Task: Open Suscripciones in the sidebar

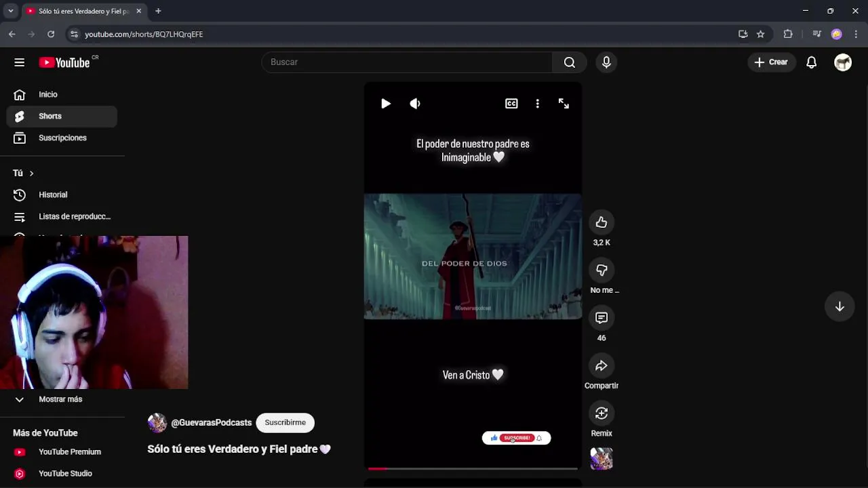Action: tap(62, 138)
